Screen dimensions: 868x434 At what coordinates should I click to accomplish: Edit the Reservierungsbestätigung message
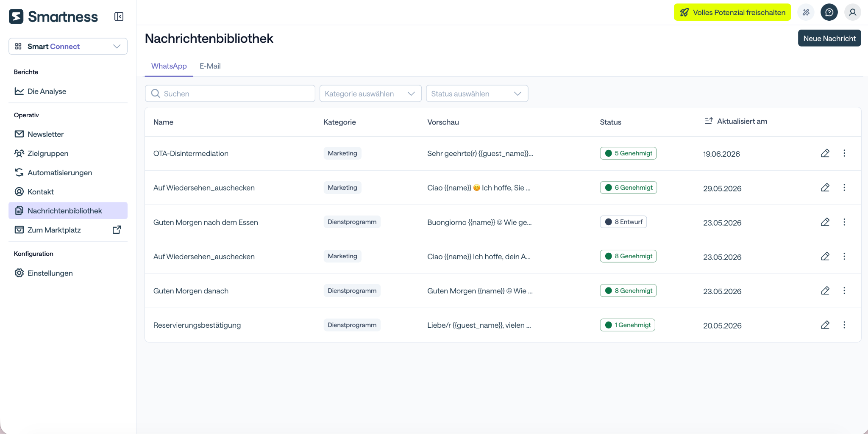tap(825, 325)
